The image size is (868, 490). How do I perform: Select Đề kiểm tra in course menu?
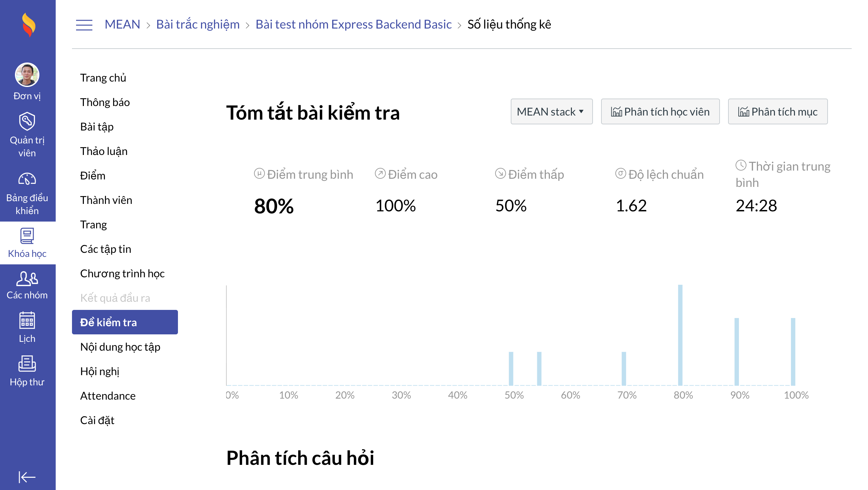(x=125, y=322)
